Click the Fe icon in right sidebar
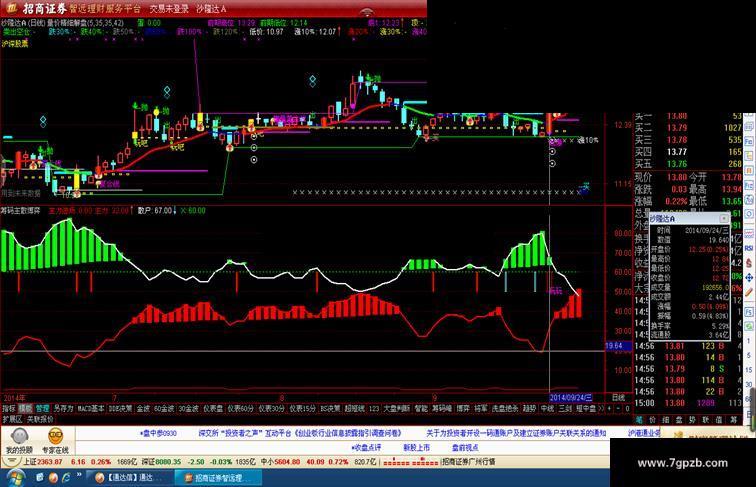This screenshot has height=487, width=756. pos(749,142)
